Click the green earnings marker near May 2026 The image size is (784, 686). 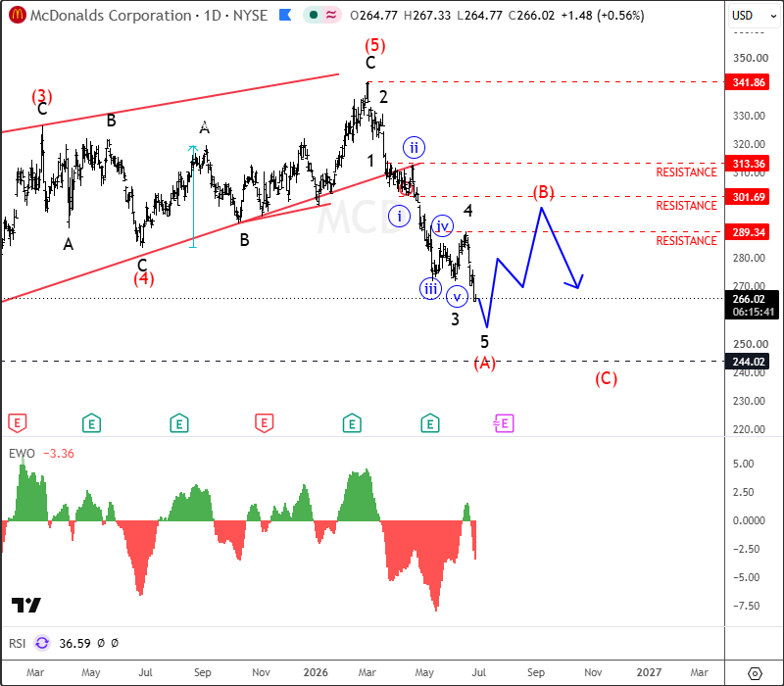(x=430, y=423)
